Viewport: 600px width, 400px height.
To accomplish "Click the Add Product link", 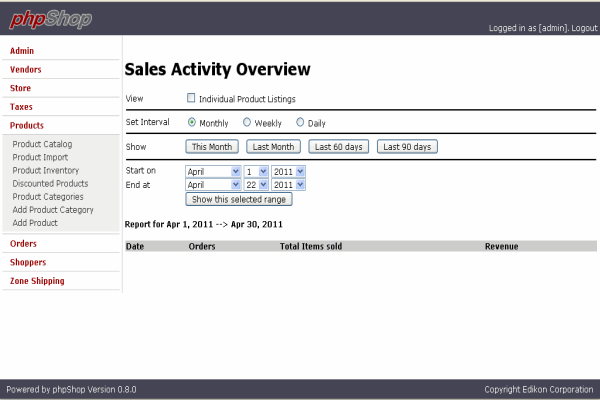I will (x=35, y=223).
